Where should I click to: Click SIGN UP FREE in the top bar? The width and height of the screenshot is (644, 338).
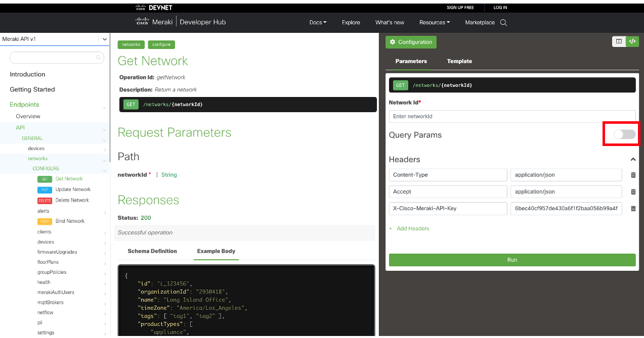pos(460,7)
